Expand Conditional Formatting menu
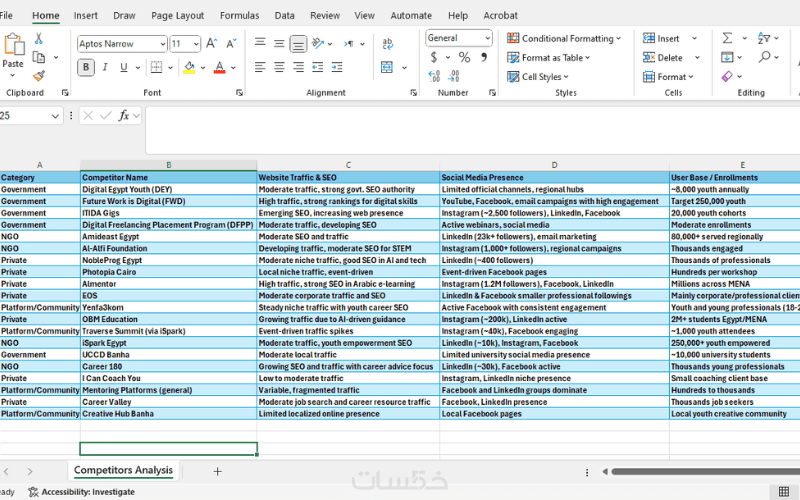 [564, 39]
